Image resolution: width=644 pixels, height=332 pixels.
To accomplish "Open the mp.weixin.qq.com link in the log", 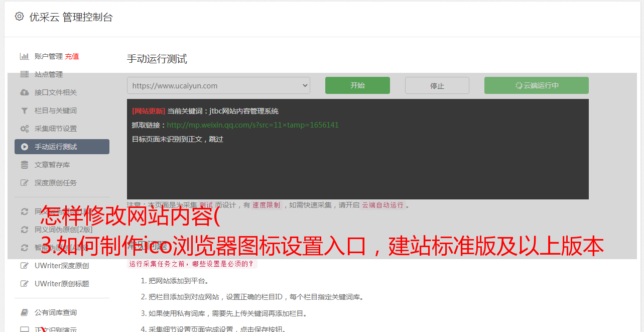I will click(x=252, y=125).
